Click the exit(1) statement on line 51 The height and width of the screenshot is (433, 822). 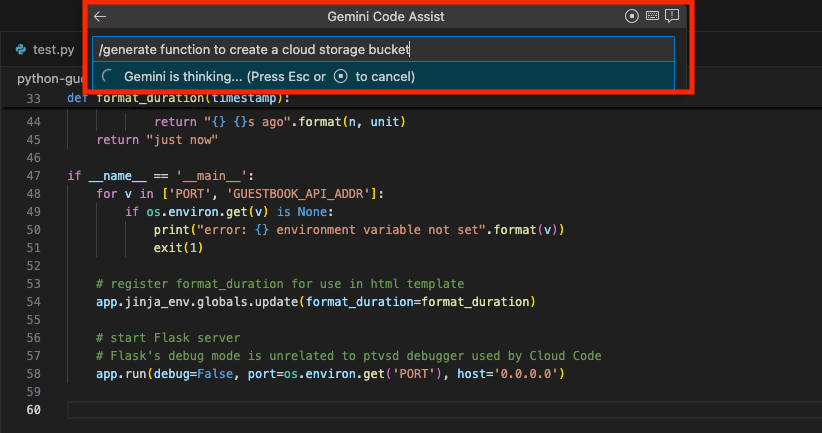pos(171,247)
